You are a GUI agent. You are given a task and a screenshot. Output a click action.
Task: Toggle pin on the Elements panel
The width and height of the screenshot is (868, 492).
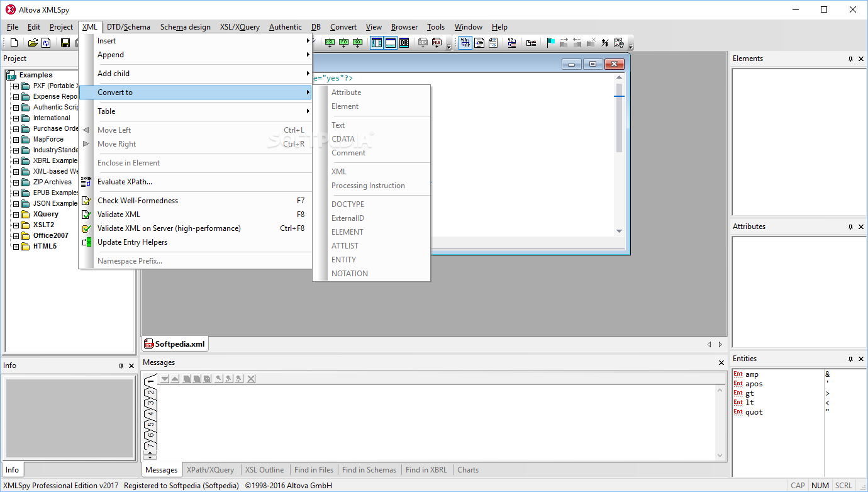click(x=850, y=59)
